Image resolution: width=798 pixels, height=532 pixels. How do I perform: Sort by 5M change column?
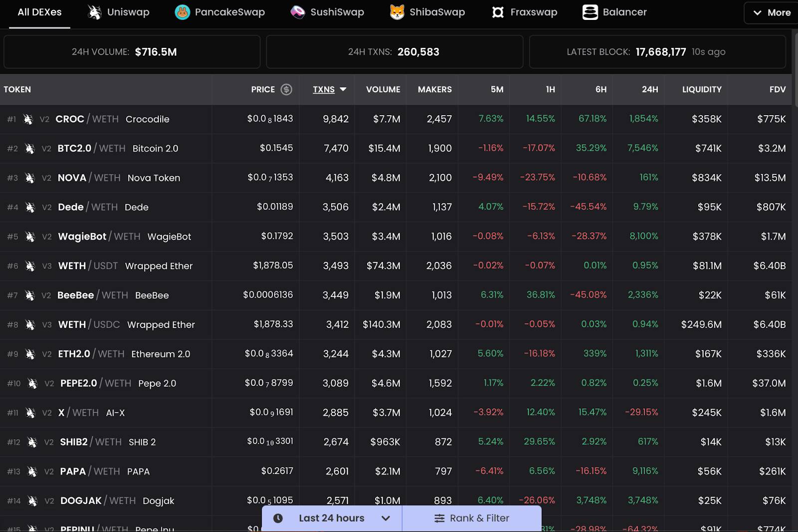pos(497,89)
